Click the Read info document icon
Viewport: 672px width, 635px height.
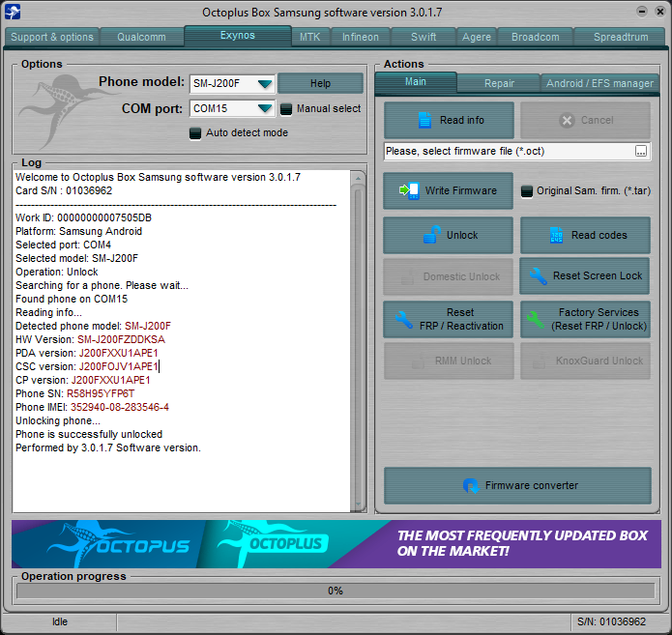(424, 120)
